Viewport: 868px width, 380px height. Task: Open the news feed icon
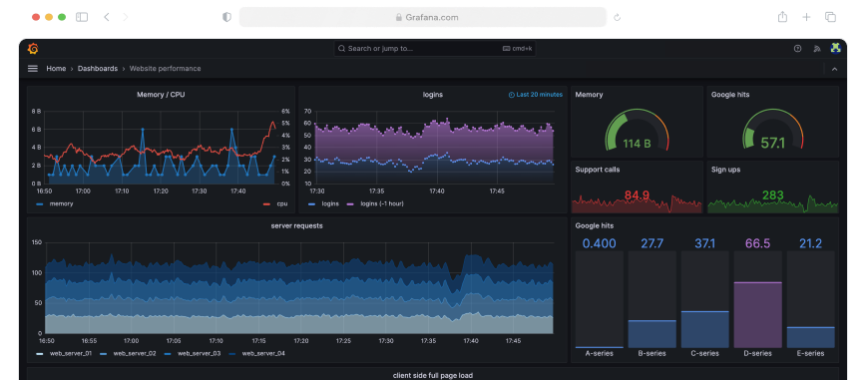pyautogui.click(x=816, y=49)
